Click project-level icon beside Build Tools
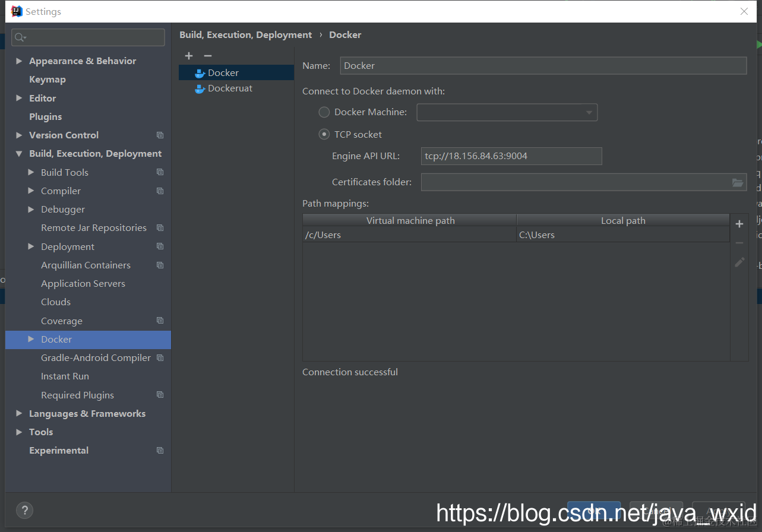The width and height of the screenshot is (762, 532). coord(160,172)
